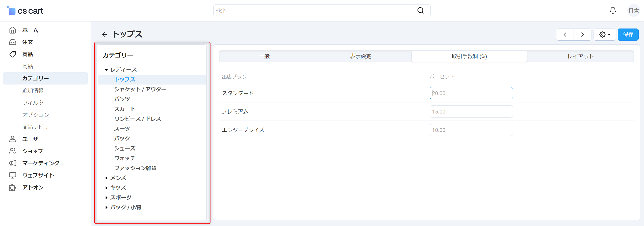Image resolution: width=644 pixels, height=226 pixels.
Task: Go to previous category with left chevron
Action: (x=565, y=35)
